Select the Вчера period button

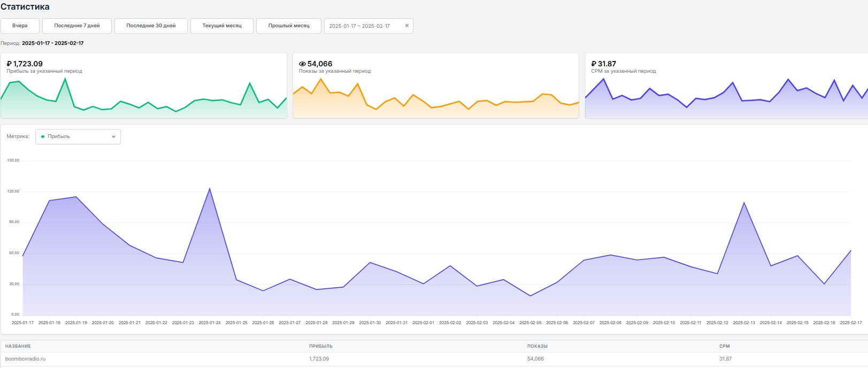click(20, 26)
